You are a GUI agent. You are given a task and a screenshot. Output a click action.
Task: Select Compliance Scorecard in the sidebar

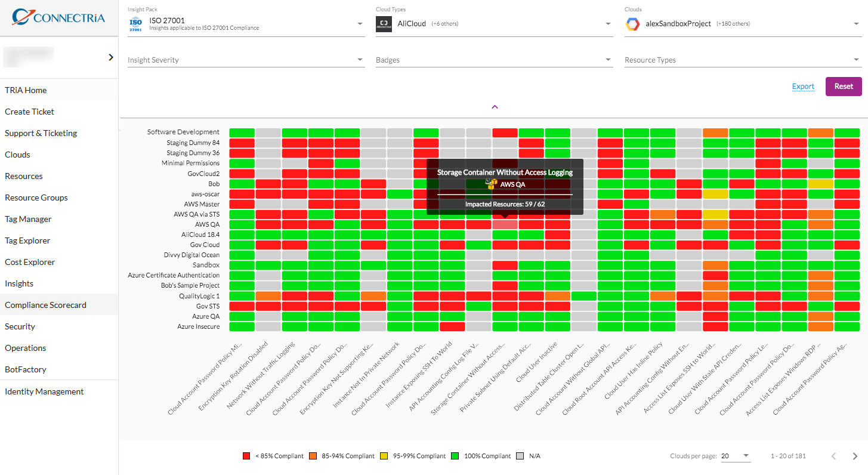point(59,305)
